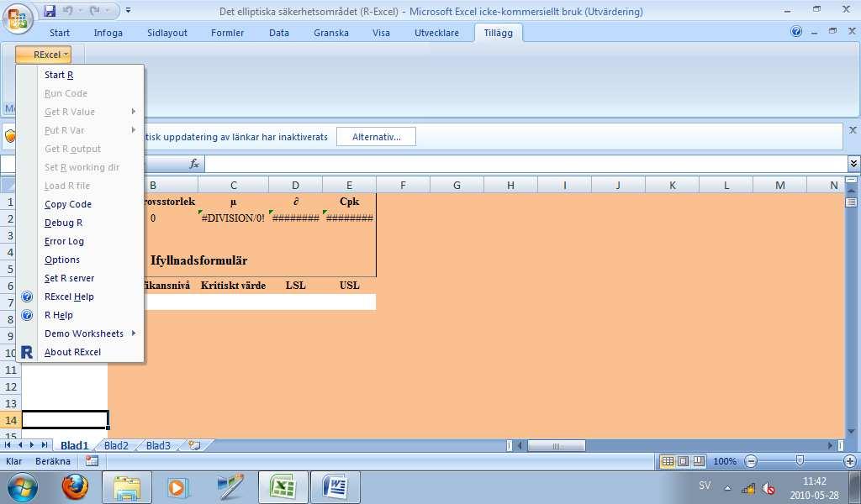Click the cell showing #DIVISION/0!
Viewport: 861px width, 504px height.
tap(233, 218)
